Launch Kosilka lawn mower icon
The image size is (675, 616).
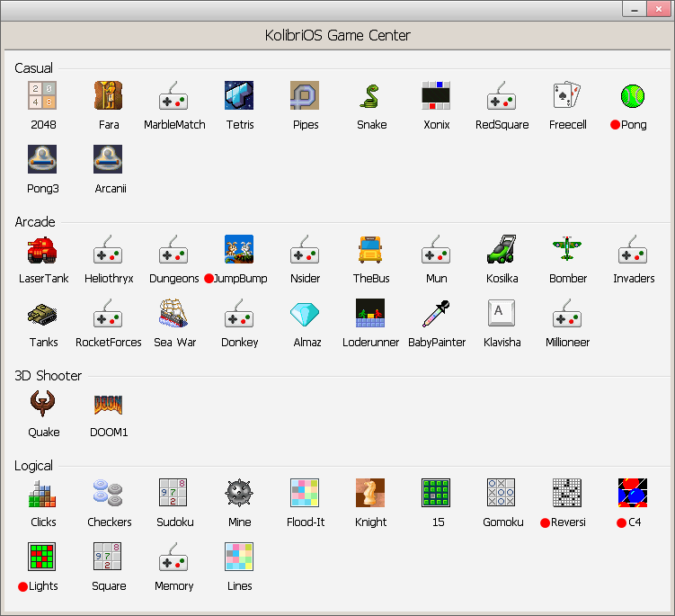click(x=502, y=249)
